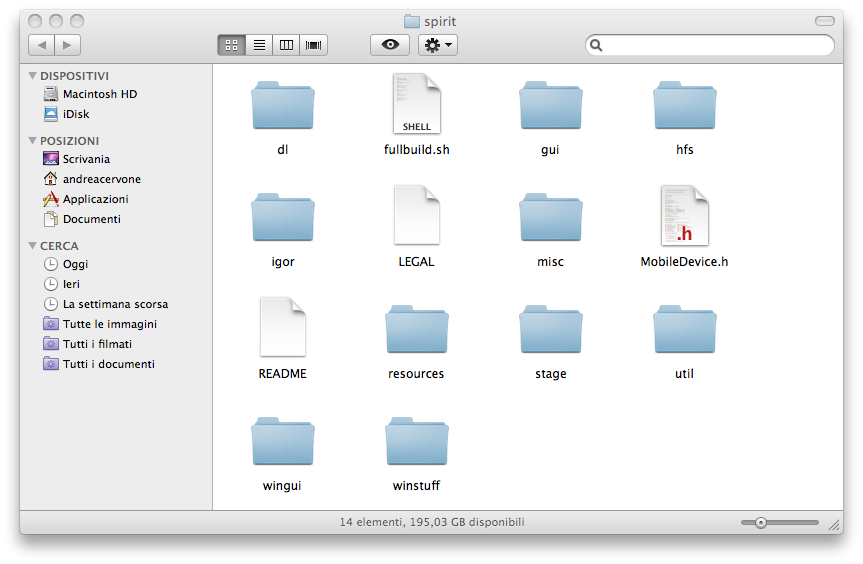Image resolution: width=863 pixels, height=564 pixels.
Task: Go back with the left arrow button
Action: tap(42, 45)
